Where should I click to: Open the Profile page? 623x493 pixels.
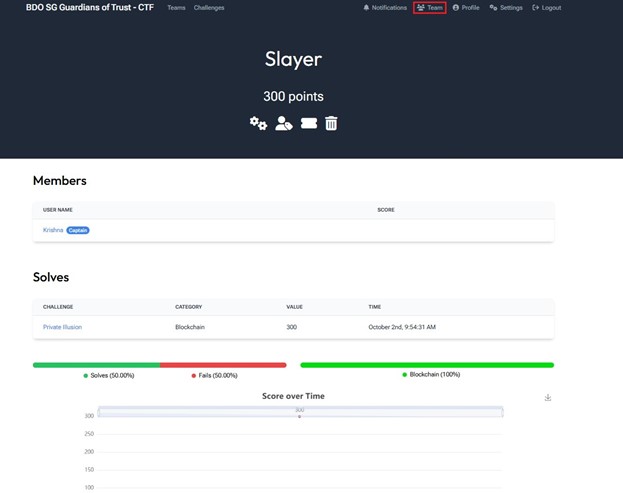[x=466, y=8]
